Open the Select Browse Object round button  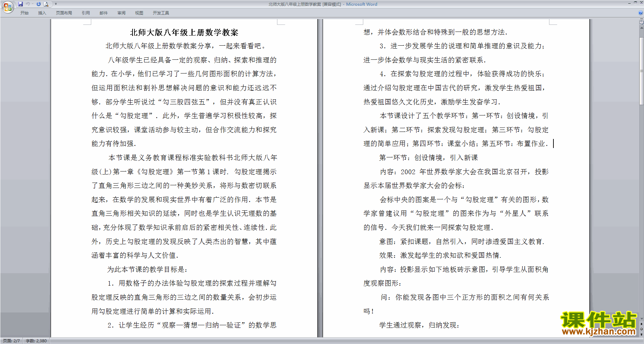pyautogui.click(x=642, y=329)
